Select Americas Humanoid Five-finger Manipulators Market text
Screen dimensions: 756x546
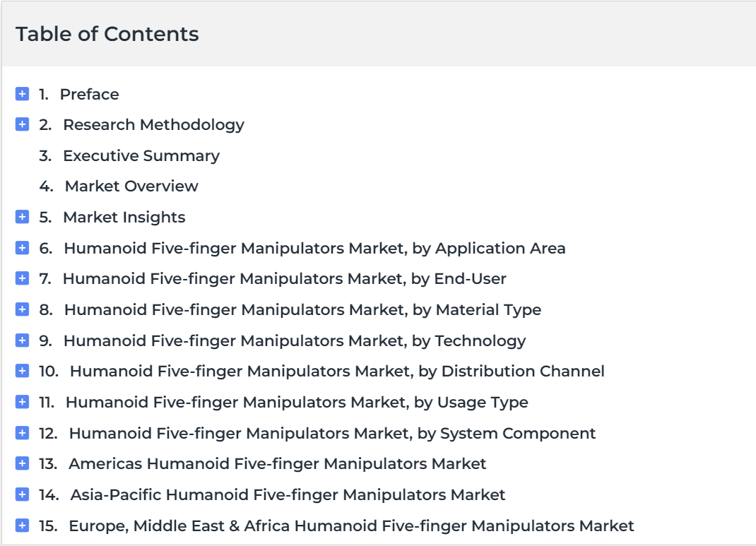pyautogui.click(x=277, y=463)
